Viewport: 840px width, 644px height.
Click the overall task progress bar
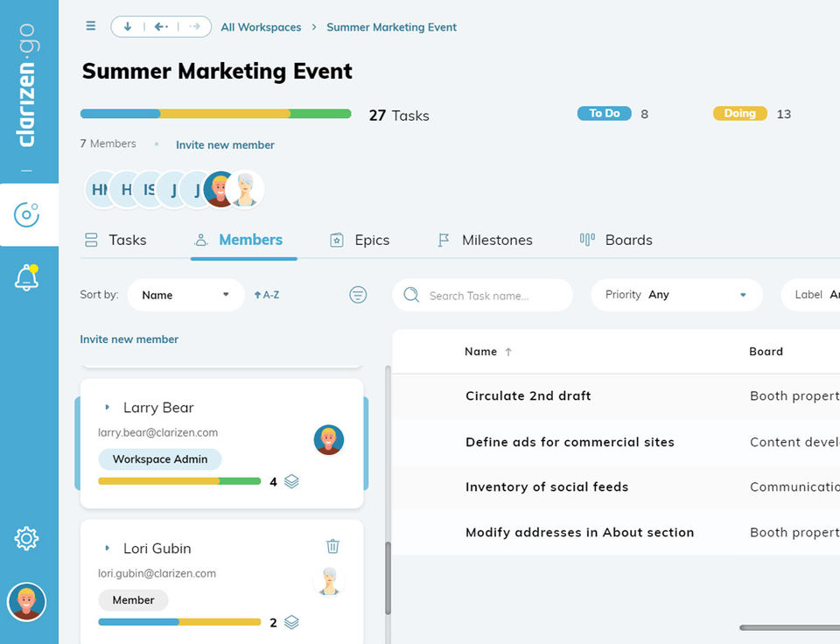pyautogui.click(x=215, y=114)
